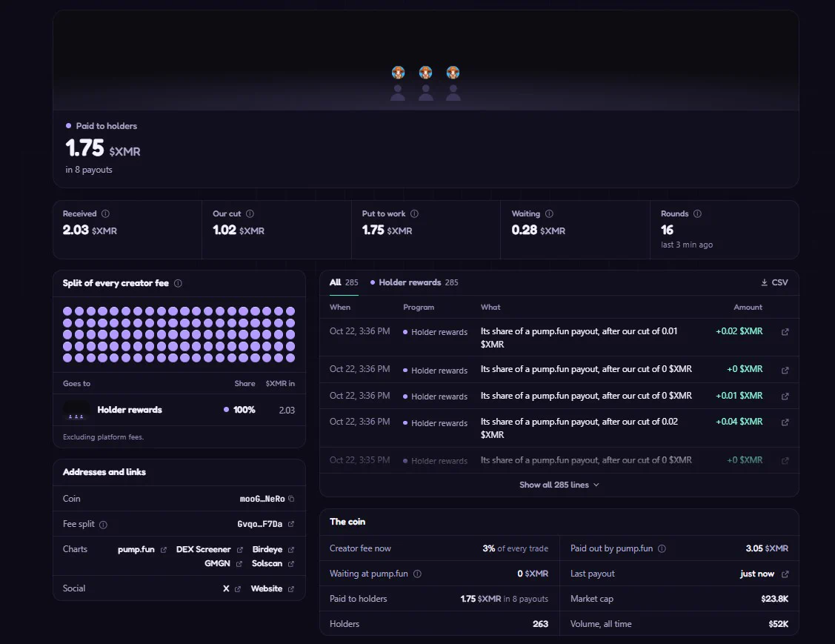Open transaction link for the +0.01 $XMR row
Viewport: 835px width, 644px height.
(x=785, y=396)
